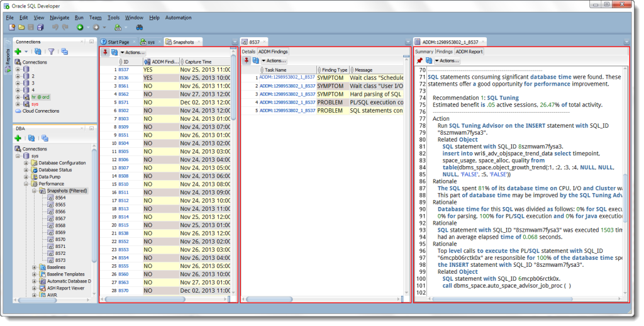Image resolution: width=644 pixels, height=326 pixels.
Task: Open Actions dropdown in ADDM Report pane
Action: point(447,60)
